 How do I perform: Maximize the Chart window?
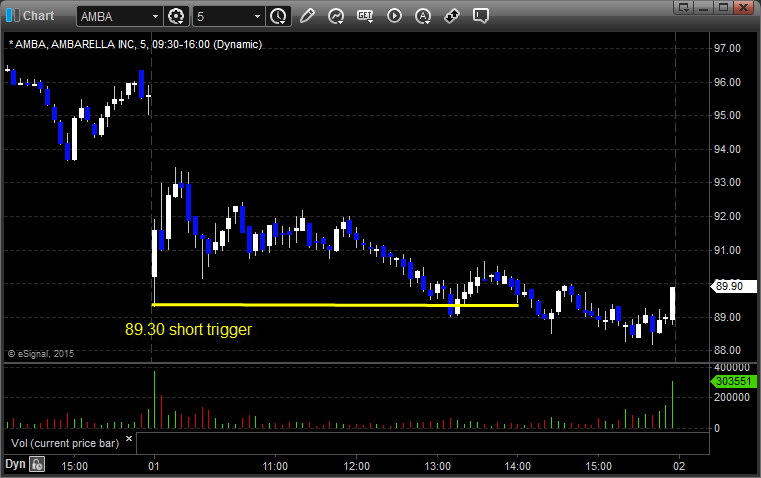point(723,7)
